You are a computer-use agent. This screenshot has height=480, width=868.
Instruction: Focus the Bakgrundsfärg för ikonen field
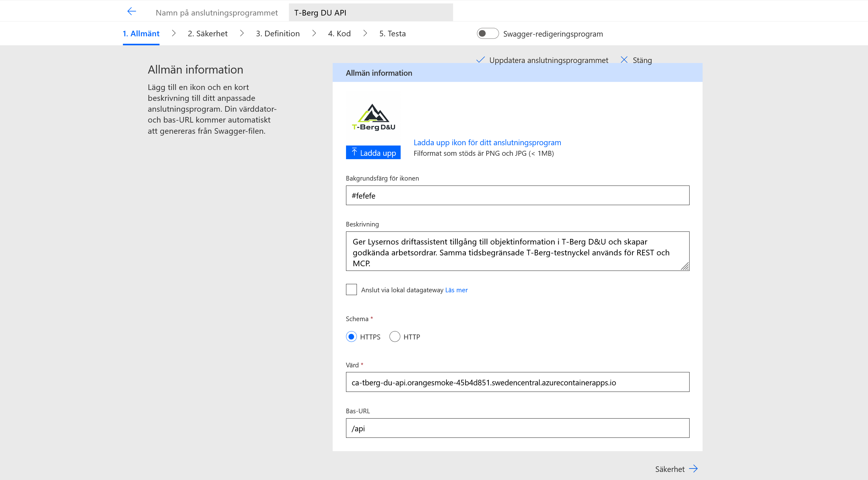point(518,195)
